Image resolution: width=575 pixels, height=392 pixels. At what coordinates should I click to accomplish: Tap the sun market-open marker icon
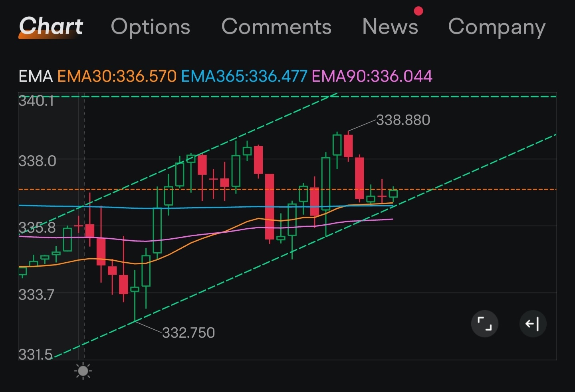[83, 371]
